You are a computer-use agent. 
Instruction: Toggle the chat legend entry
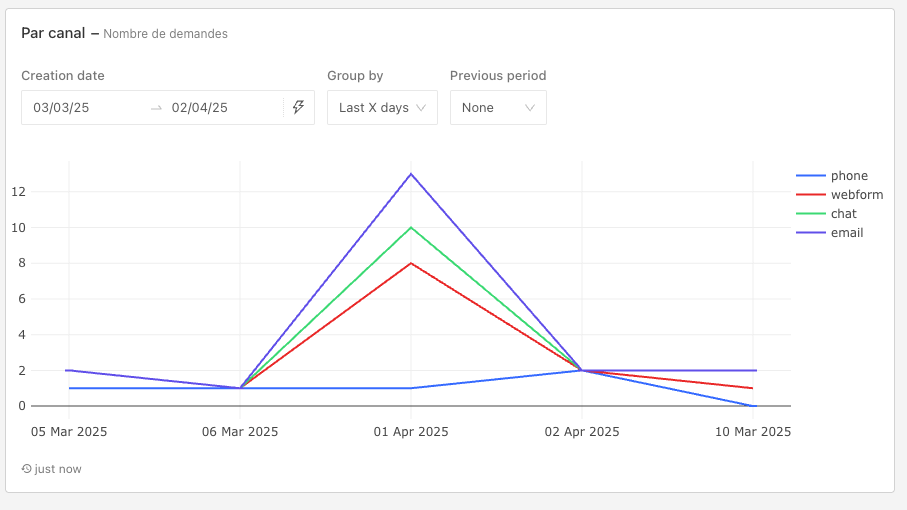pyautogui.click(x=843, y=214)
